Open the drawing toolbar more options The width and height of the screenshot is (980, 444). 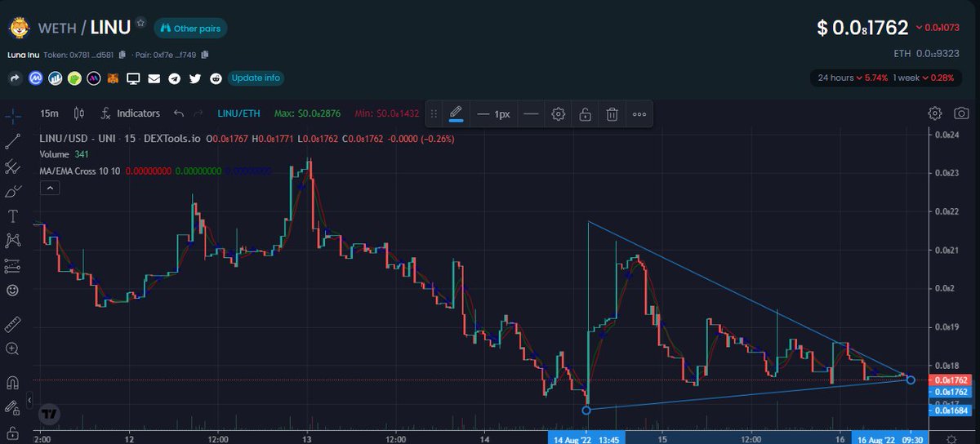click(x=639, y=114)
